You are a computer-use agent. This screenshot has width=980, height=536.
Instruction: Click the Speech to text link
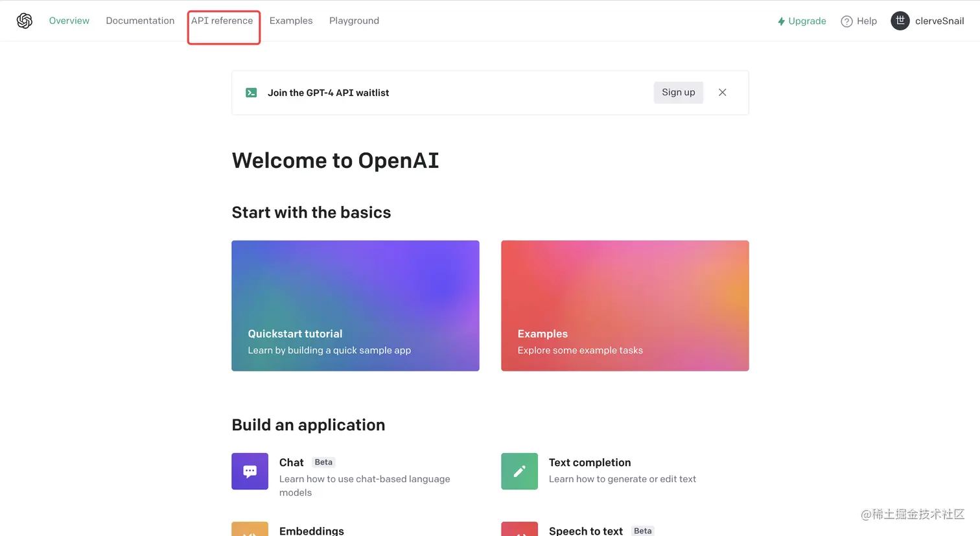point(586,531)
